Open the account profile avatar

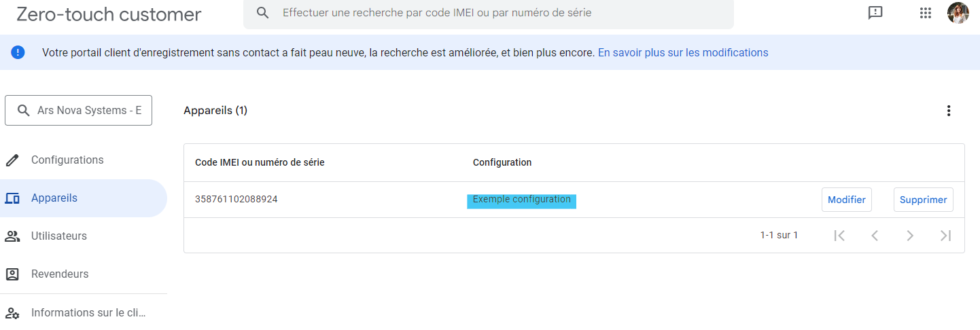(x=958, y=13)
